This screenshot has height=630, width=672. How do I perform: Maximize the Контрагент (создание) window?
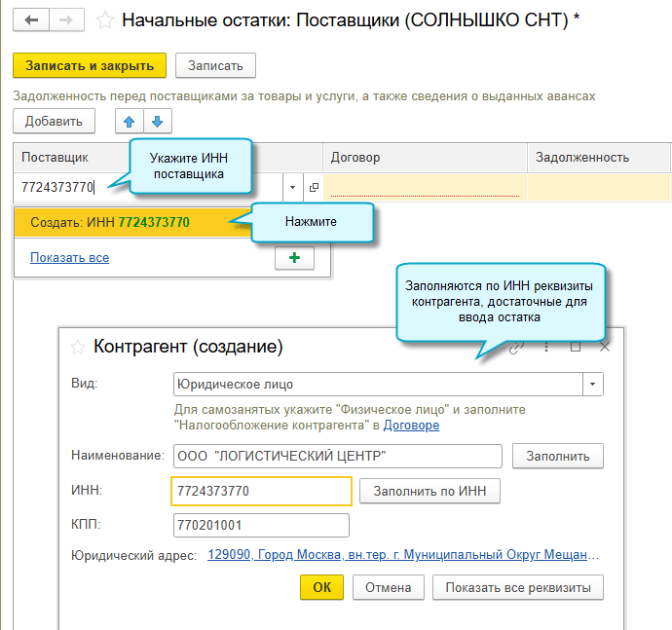coord(576,347)
